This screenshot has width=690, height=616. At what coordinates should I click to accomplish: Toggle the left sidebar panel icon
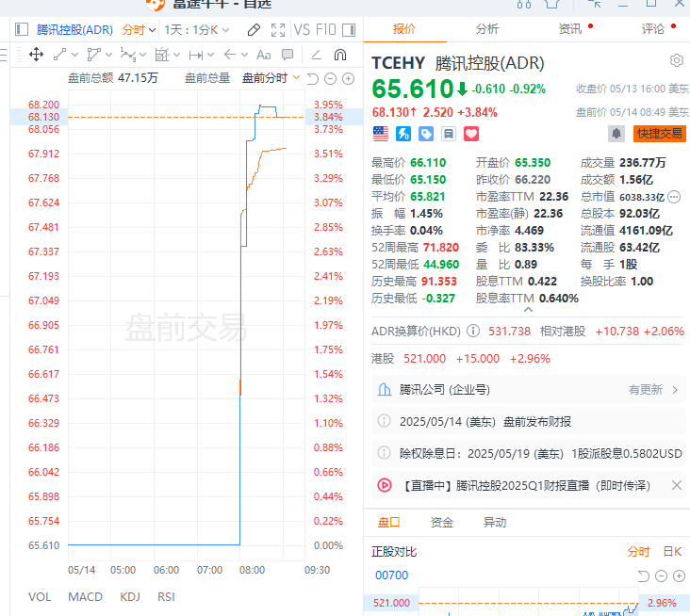[x=21, y=29]
